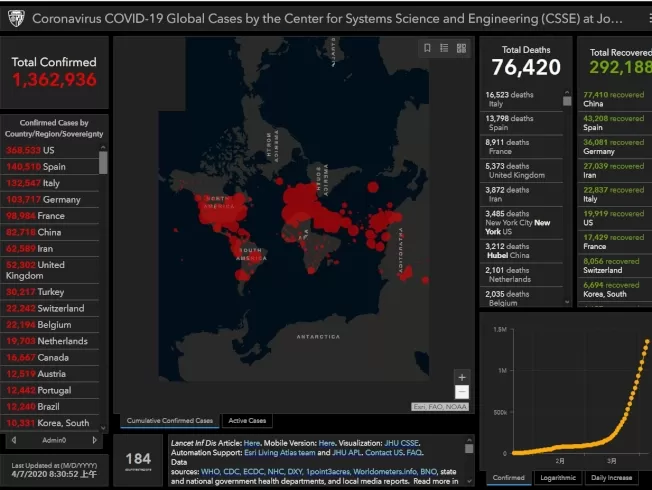Click the Johns Hopkins shield logo
The height and width of the screenshot is (490, 652).
[x=16, y=18]
